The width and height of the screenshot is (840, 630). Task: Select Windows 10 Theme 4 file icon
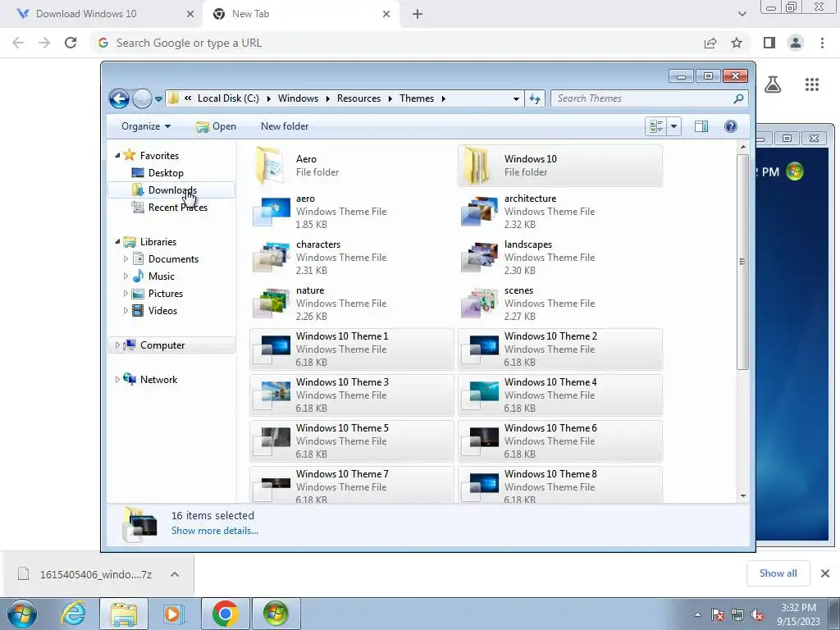click(479, 395)
